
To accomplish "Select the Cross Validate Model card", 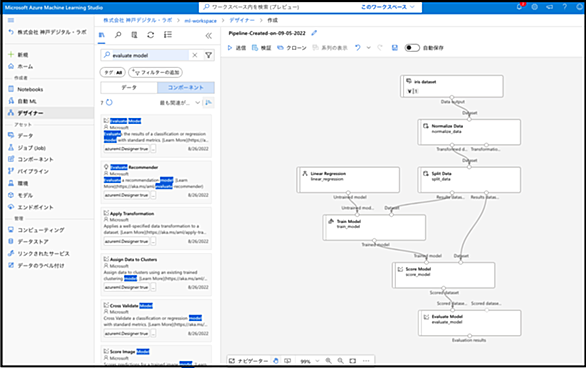I will click(156, 320).
